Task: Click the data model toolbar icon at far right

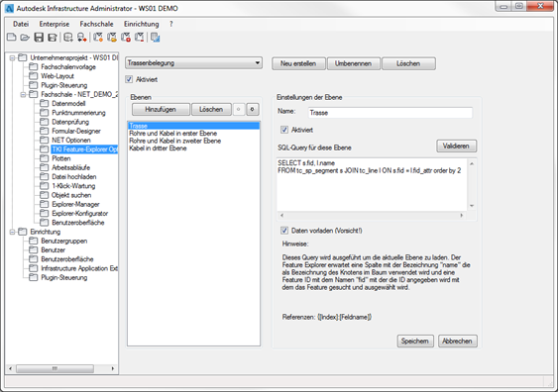Action: click(156, 37)
